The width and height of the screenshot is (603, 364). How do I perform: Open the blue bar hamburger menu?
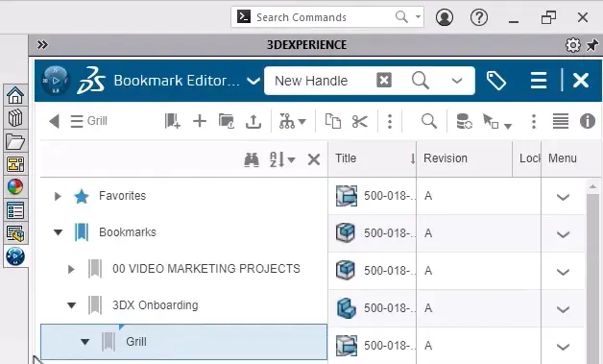tap(539, 81)
